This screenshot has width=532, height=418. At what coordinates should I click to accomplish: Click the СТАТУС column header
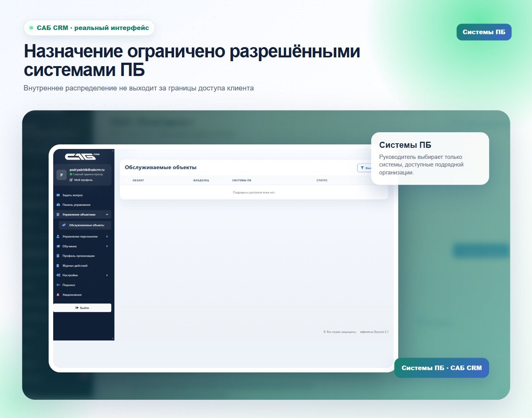(x=322, y=180)
